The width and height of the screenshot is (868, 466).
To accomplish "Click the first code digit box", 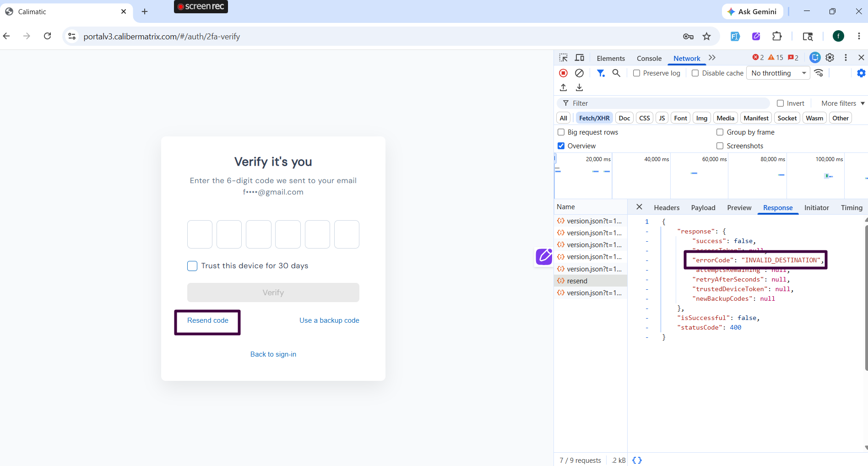I will (x=200, y=234).
